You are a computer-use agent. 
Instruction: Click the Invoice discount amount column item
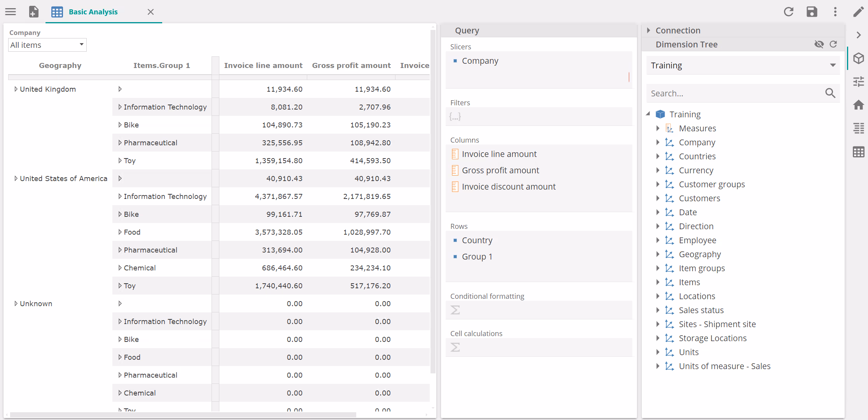508,186
